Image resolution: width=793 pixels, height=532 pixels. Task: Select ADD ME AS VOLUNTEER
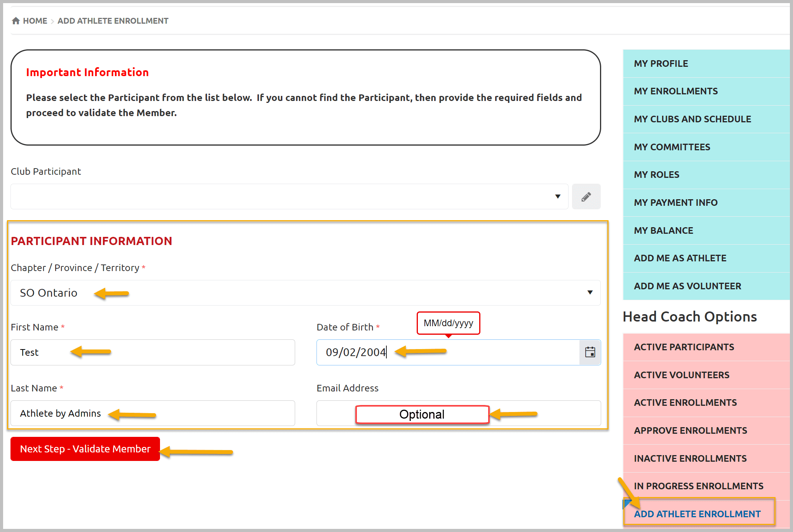click(706, 286)
